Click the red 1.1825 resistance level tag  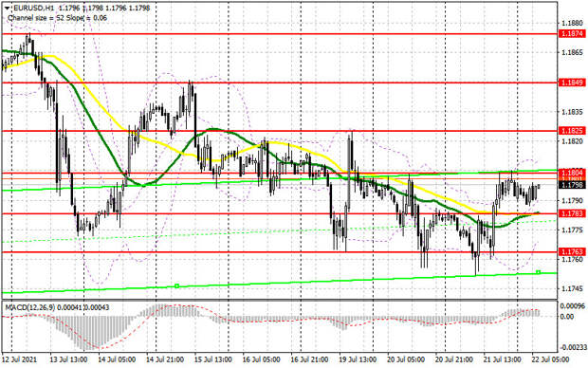click(x=572, y=131)
